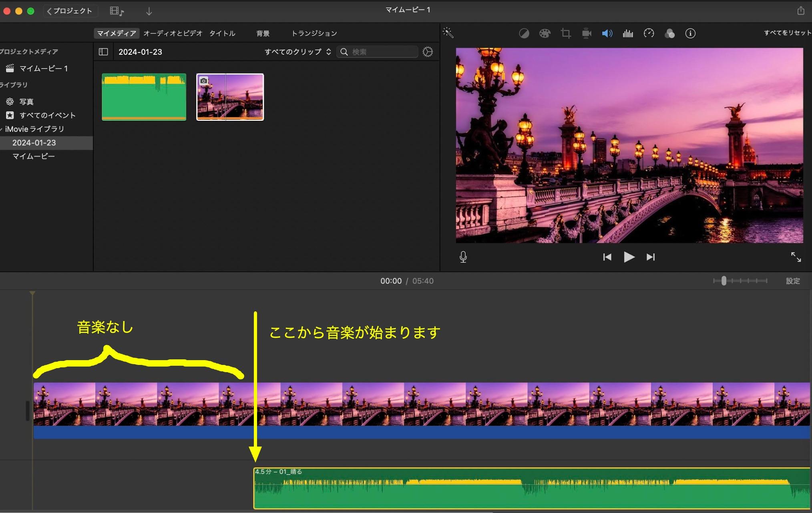Toggle the library sidebar list icon

tap(103, 52)
